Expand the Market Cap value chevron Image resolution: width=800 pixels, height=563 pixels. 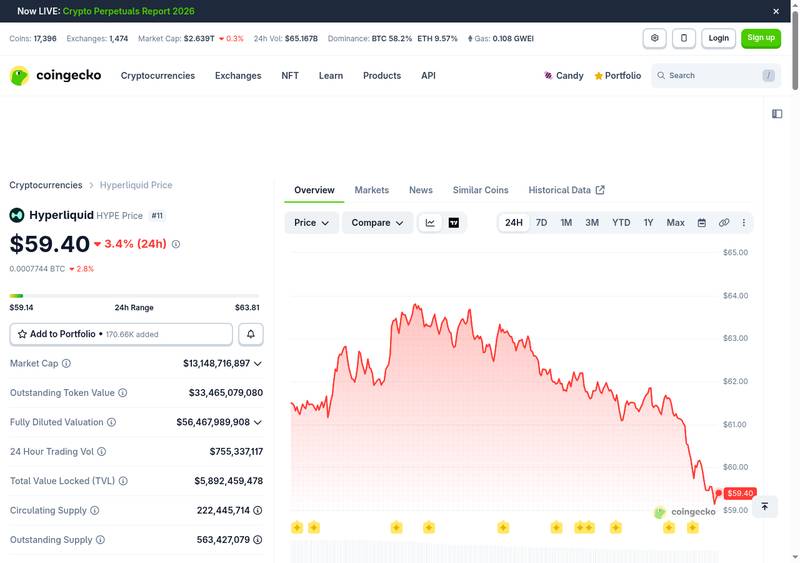(258, 363)
